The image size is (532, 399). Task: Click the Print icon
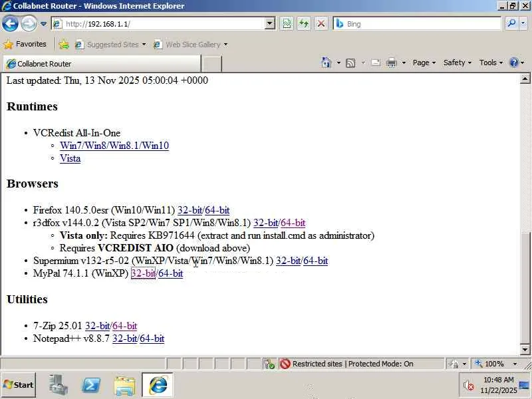392,63
